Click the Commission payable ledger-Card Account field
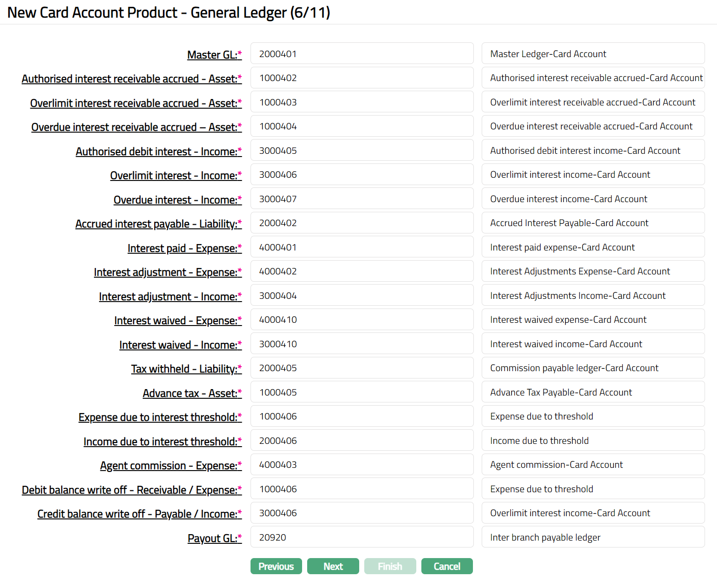Image resolution: width=717 pixels, height=588 pixels. pos(593,368)
